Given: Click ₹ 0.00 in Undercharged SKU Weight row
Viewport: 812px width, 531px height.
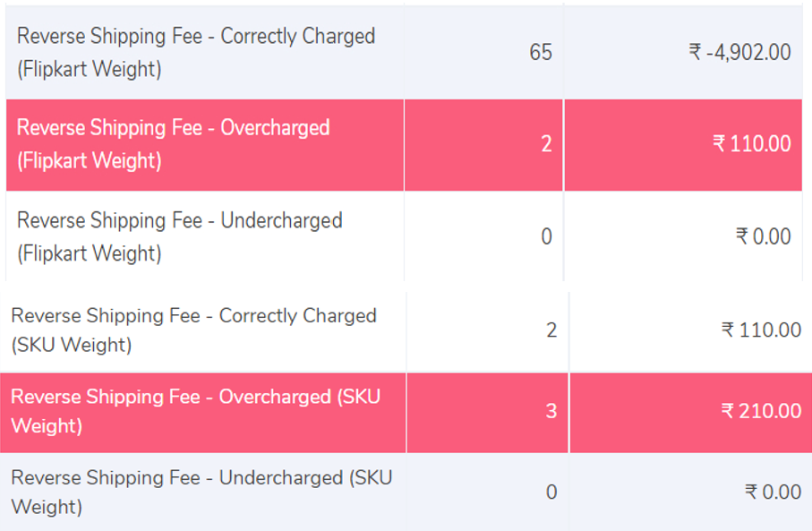Looking at the screenshot, I should [x=773, y=492].
